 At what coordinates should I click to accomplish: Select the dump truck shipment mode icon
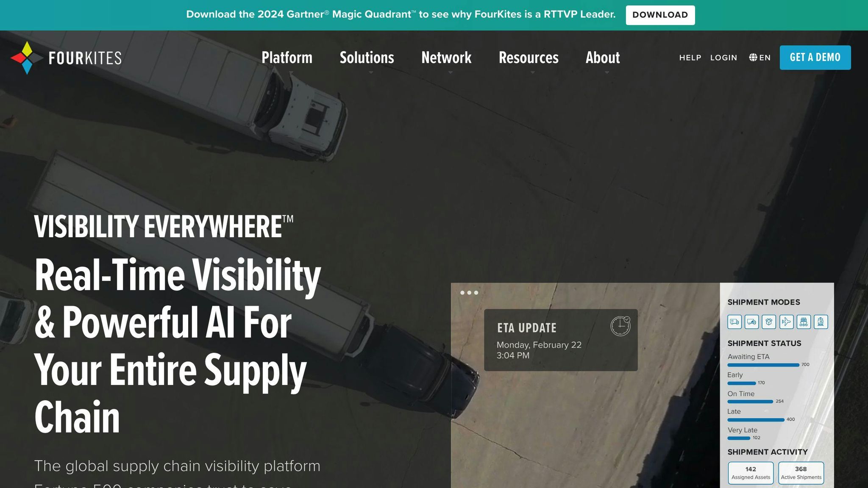coord(752,322)
